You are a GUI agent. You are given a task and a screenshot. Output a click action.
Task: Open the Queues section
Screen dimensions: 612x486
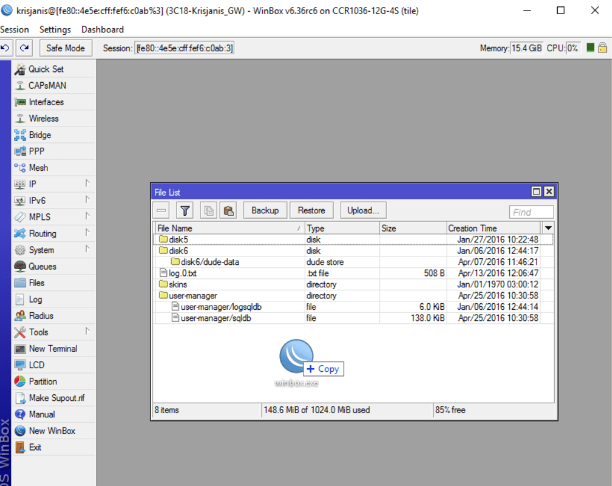click(x=53, y=266)
